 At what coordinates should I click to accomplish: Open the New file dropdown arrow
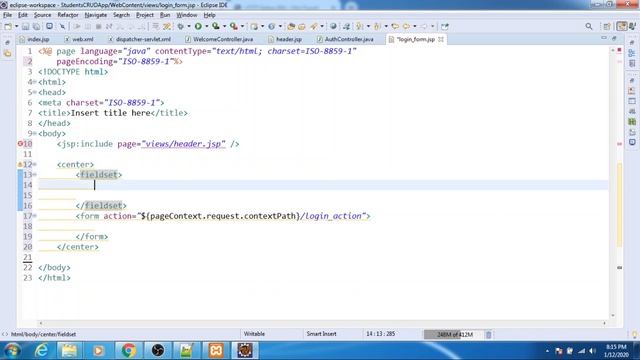pos(16,27)
